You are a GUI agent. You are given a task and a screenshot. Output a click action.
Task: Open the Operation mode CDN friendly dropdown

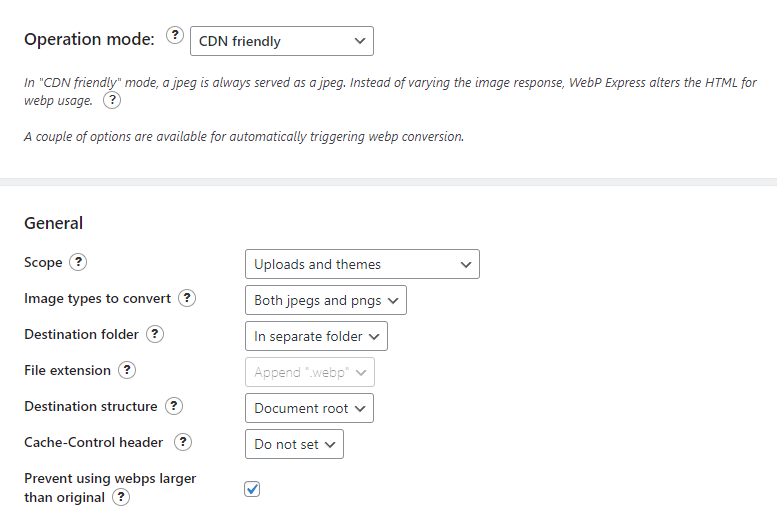(x=282, y=41)
